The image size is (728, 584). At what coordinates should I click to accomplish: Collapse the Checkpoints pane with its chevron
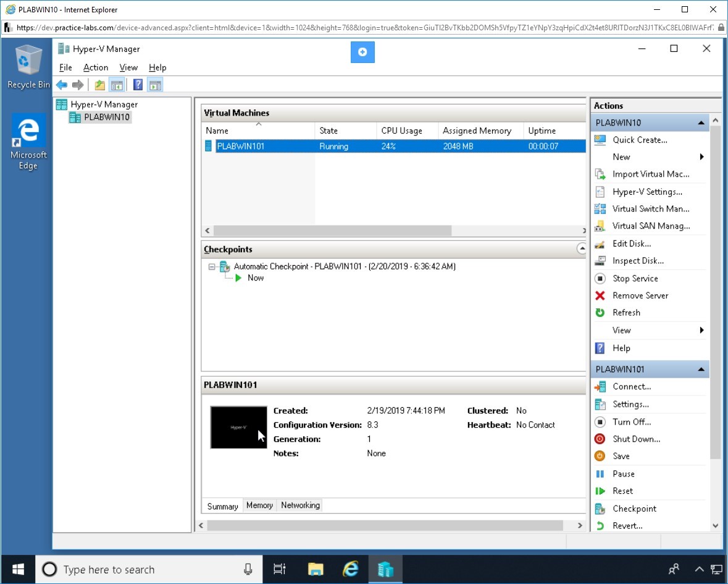[581, 249]
